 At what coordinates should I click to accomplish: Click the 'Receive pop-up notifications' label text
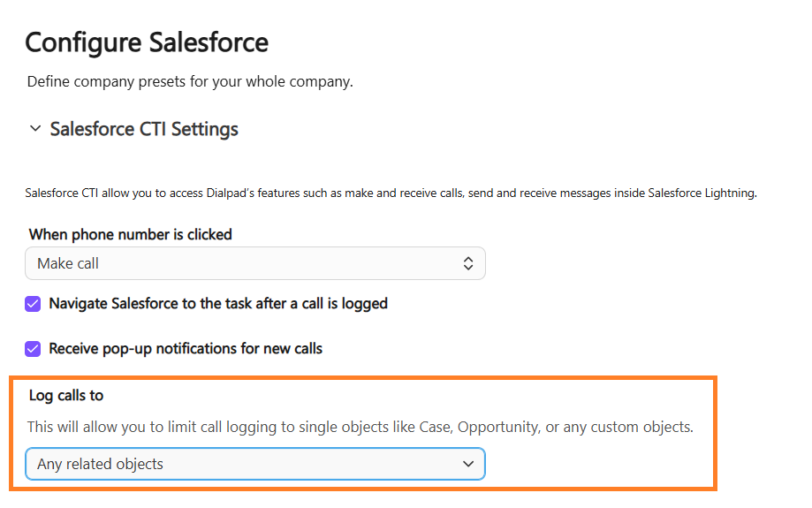(x=186, y=348)
